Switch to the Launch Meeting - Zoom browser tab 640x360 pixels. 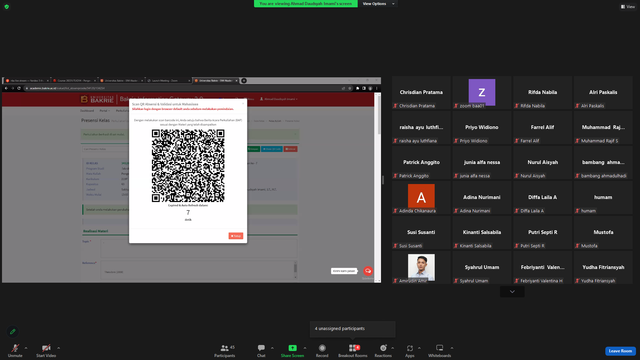[168, 80]
